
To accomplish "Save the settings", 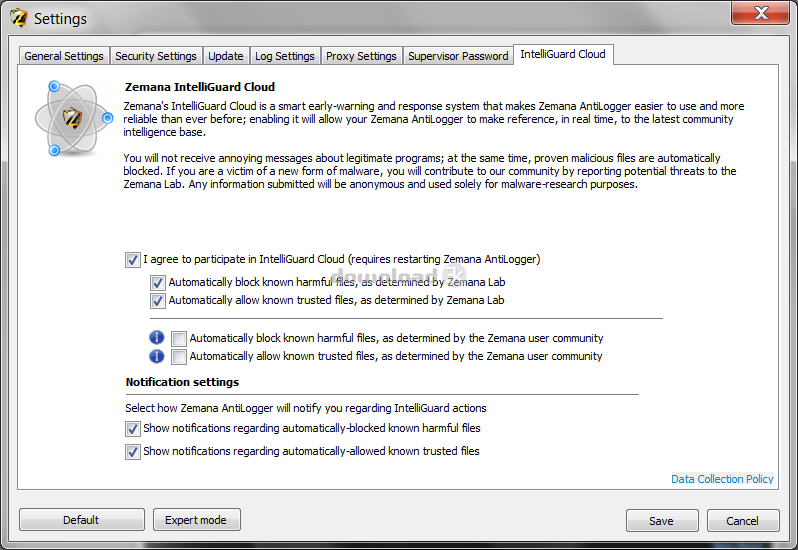I will point(662,521).
